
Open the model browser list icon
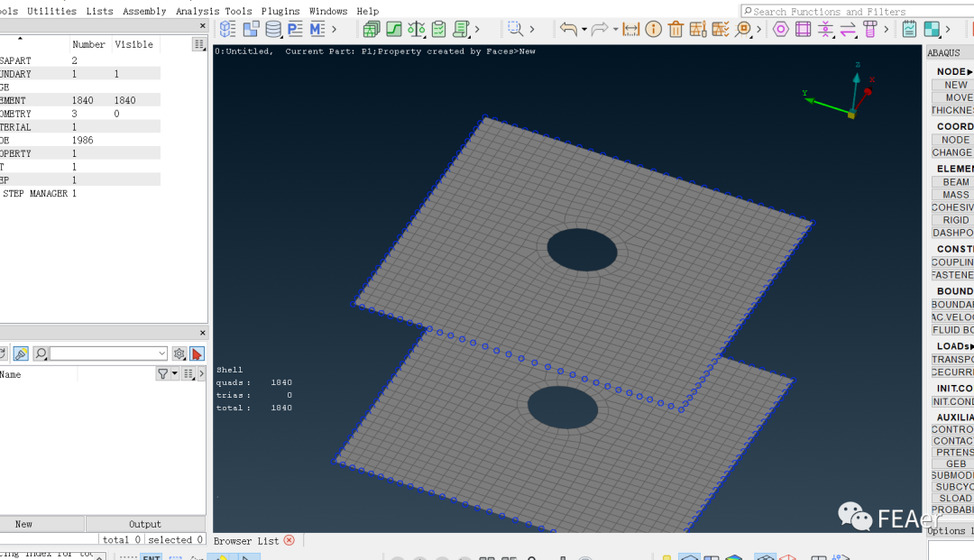pos(228,29)
